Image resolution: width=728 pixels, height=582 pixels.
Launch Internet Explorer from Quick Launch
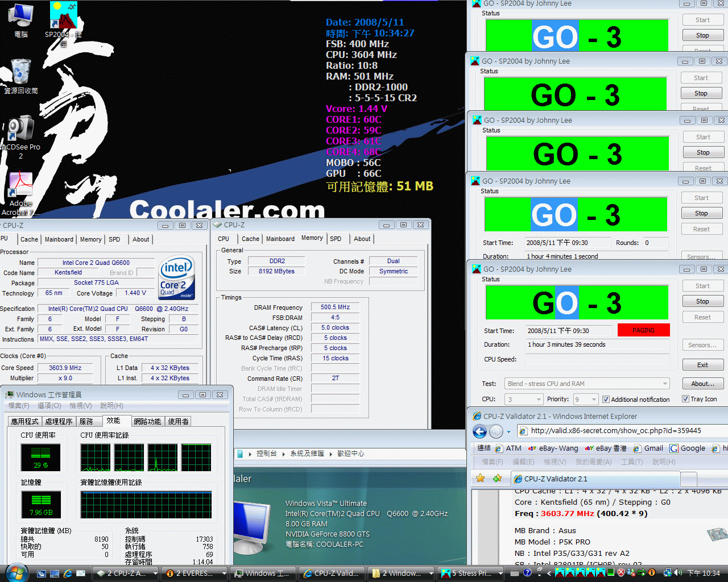tap(68, 573)
